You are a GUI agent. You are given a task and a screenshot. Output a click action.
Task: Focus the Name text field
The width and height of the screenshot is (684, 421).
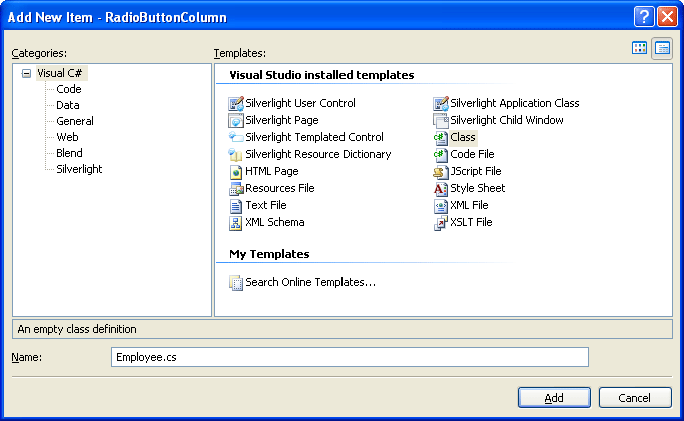[349, 357]
